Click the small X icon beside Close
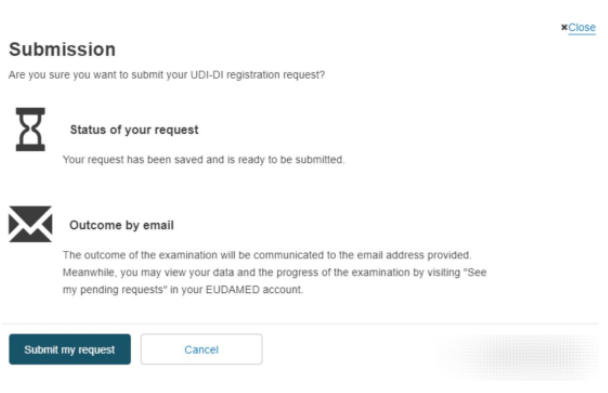The height and width of the screenshot is (393, 608). click(564, 27)
